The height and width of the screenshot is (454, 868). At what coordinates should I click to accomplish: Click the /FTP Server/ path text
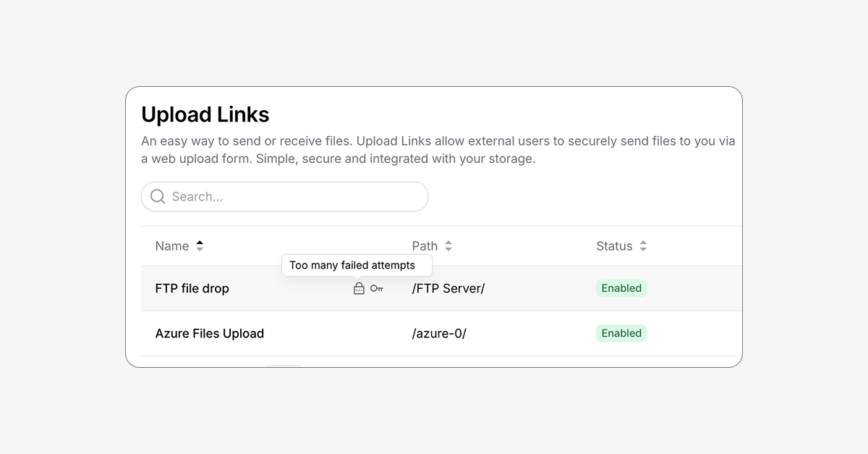(x=448, y=288)
